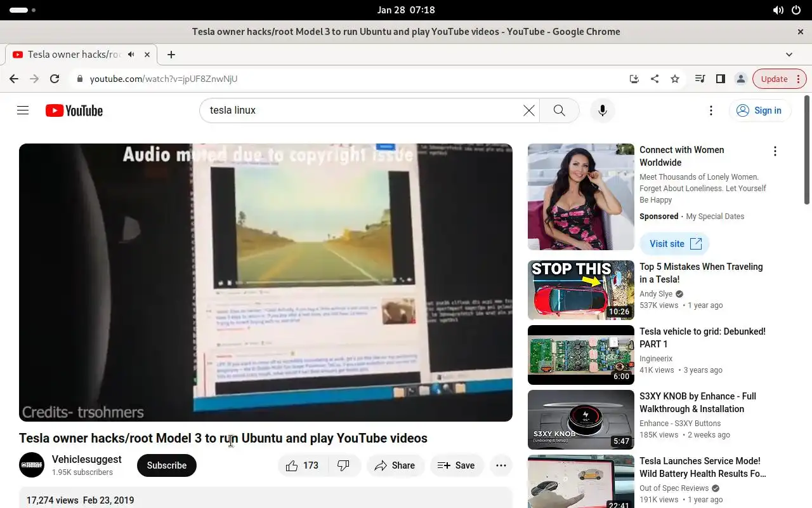Click the search magnifier button
812x508 pixels.
[559, 110]
